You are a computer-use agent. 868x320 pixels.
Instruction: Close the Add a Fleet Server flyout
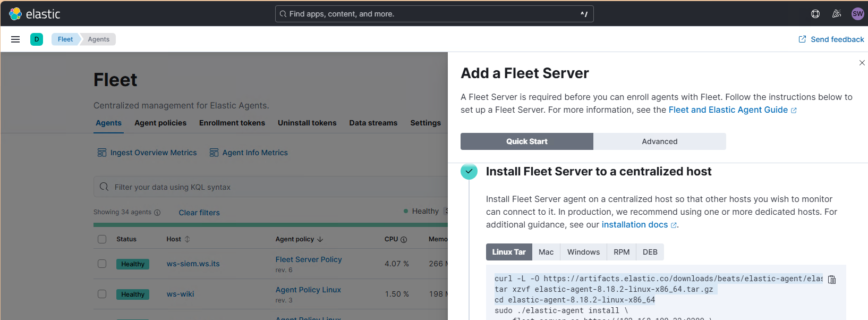click(862, 63)
